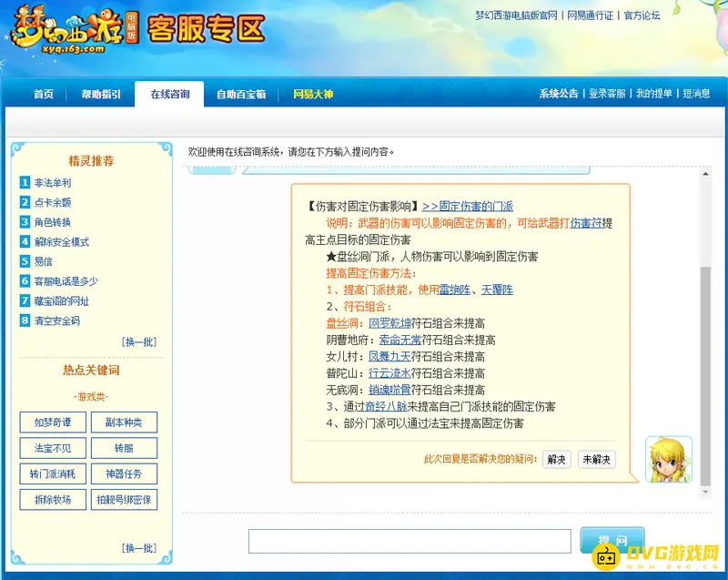Open the 凤舞九天 rune combo link

click(390, 357)
